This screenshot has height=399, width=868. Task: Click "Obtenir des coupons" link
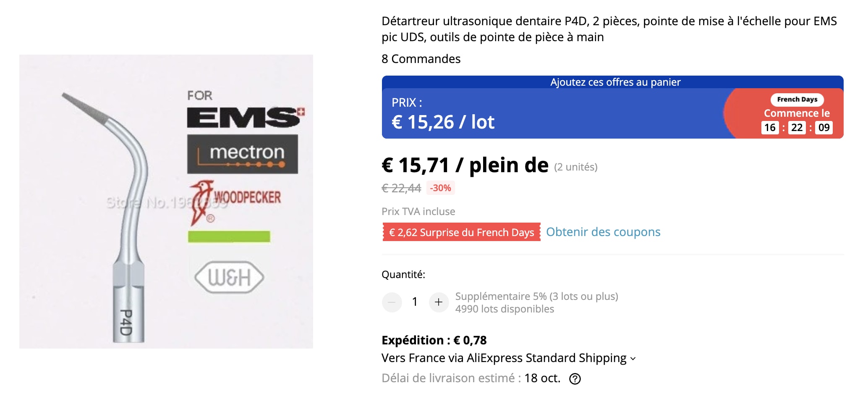coord(603,232)
